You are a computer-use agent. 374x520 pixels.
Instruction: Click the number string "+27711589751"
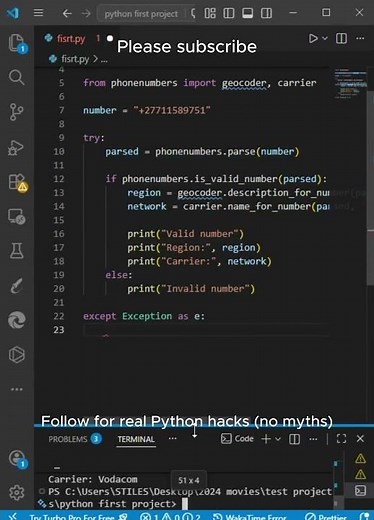pos(172,110)
